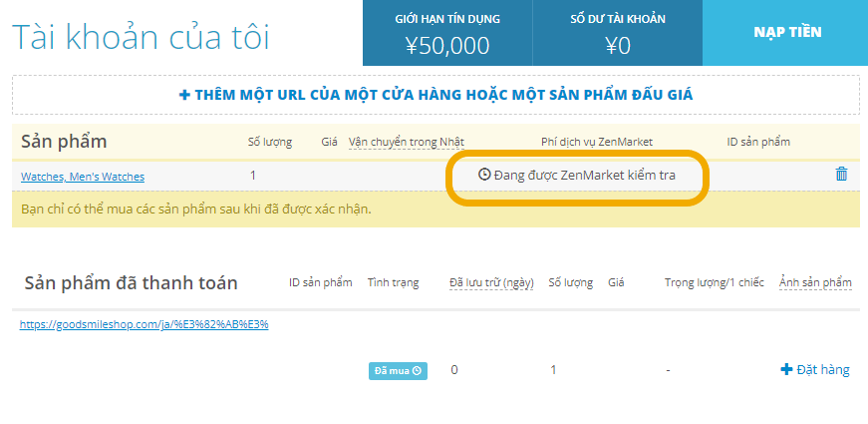The width and height of the screenshot is (868, 424).
Task: Open the Watches, Men's Watches product link
Action: coord(83,177)
